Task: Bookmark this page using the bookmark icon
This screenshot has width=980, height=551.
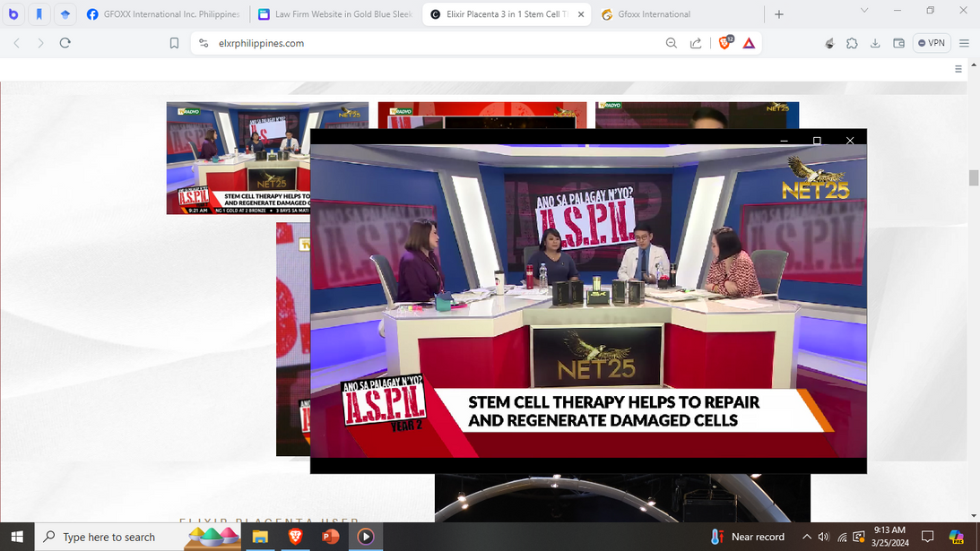Action: (x=174, y=43)
